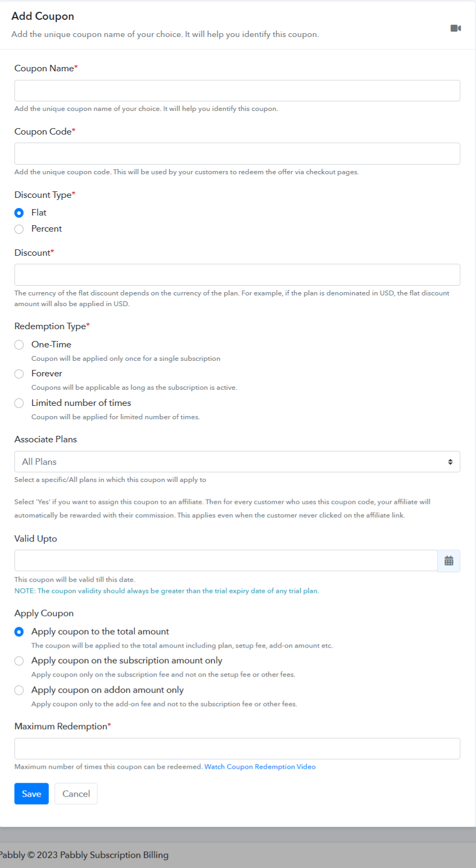
Task: Select Apply coupon on addon amount only
Action: point(19,690)
